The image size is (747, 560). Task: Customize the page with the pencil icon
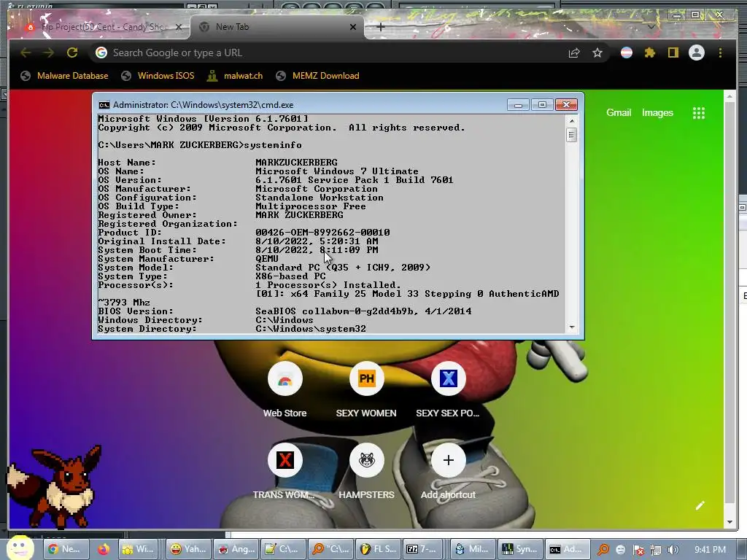coord(700,505)
